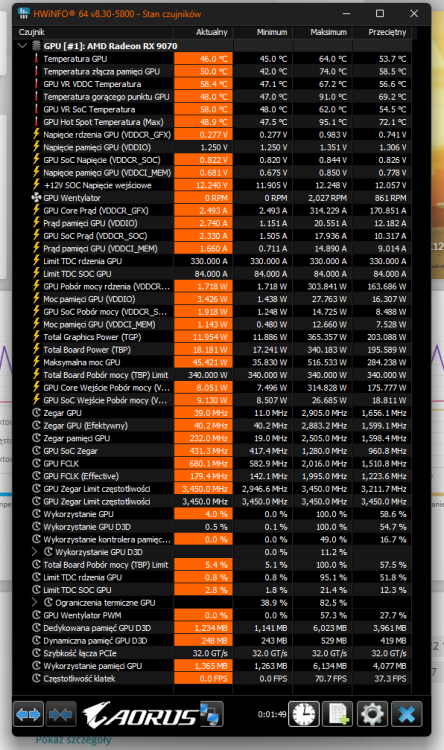Select the Temperatura gorącego punktu GPU row
Screen dimensions: 444x750
(214, 97)
